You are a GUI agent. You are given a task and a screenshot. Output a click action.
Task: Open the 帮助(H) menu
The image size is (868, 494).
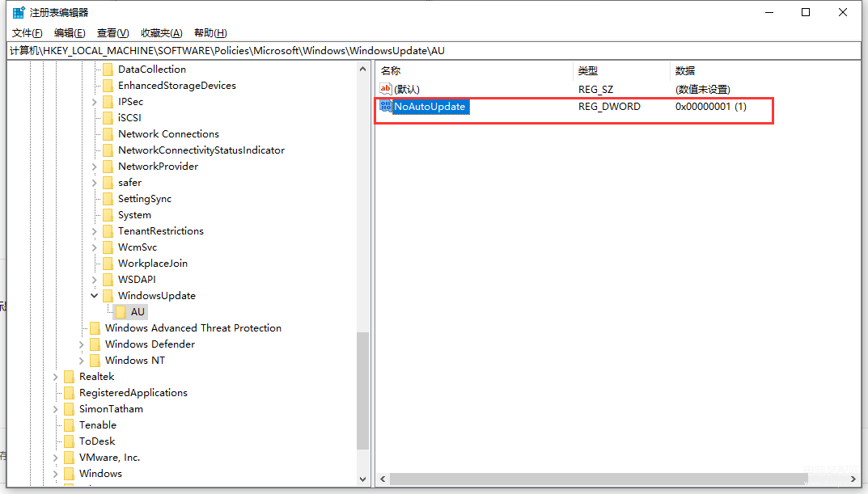[210, 33]
